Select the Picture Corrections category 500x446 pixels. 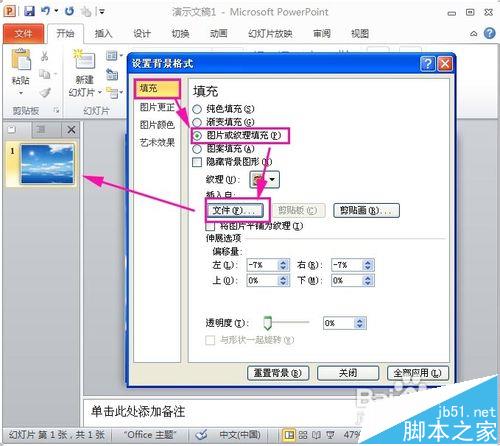click(157, 107)
